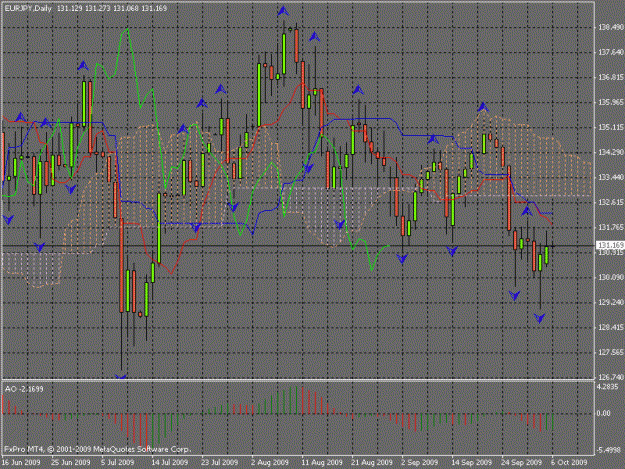Select the 14 Sep 2009 date label
This screenshot has height=469, width=625.
(472, 463)
